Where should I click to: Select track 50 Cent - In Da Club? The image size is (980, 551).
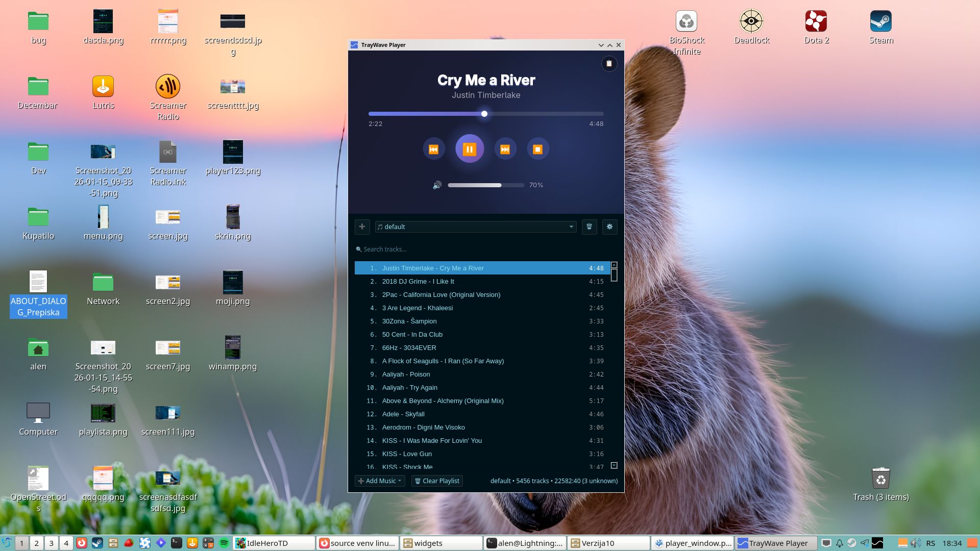coord(412,335)
